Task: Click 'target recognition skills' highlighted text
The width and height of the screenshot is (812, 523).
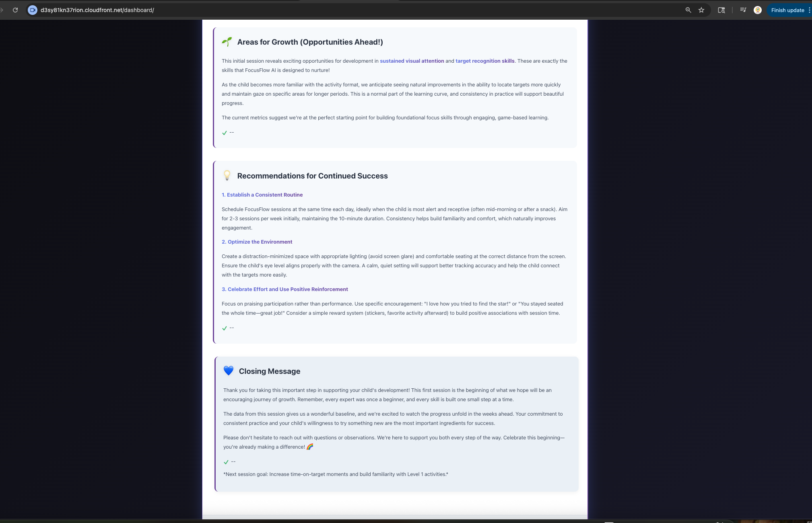Action: click(x=485, y=61)
